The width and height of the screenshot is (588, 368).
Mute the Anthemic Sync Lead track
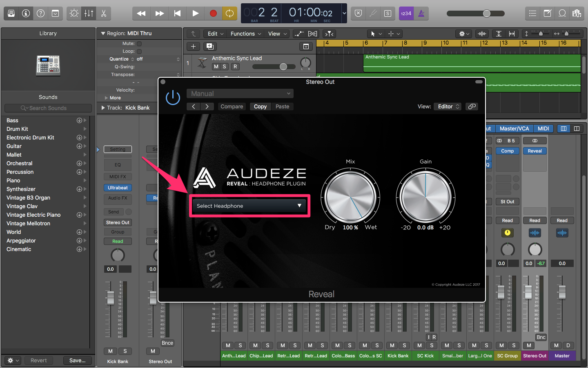coord(216,67)
